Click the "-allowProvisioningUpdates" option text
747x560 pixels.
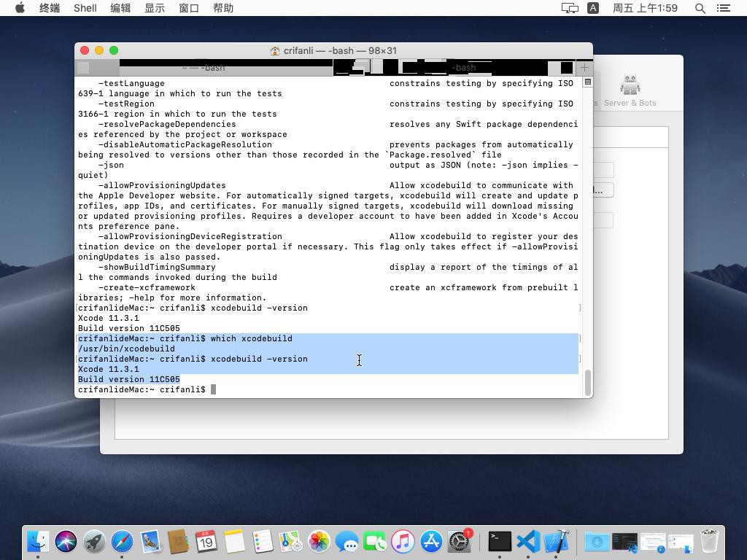point(162,186)
